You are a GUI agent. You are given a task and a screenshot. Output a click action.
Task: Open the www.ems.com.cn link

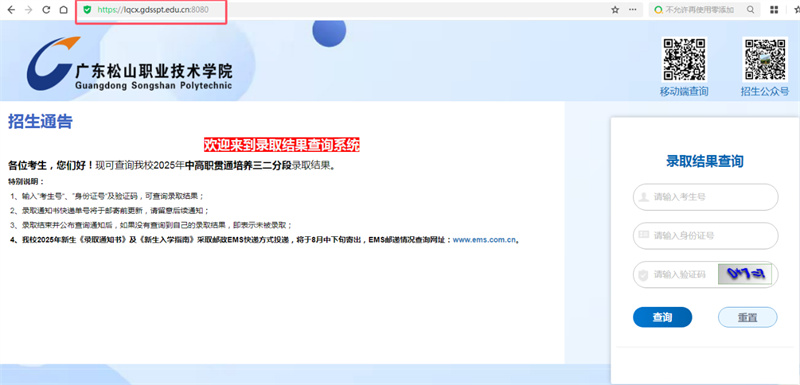click(485, 240)
